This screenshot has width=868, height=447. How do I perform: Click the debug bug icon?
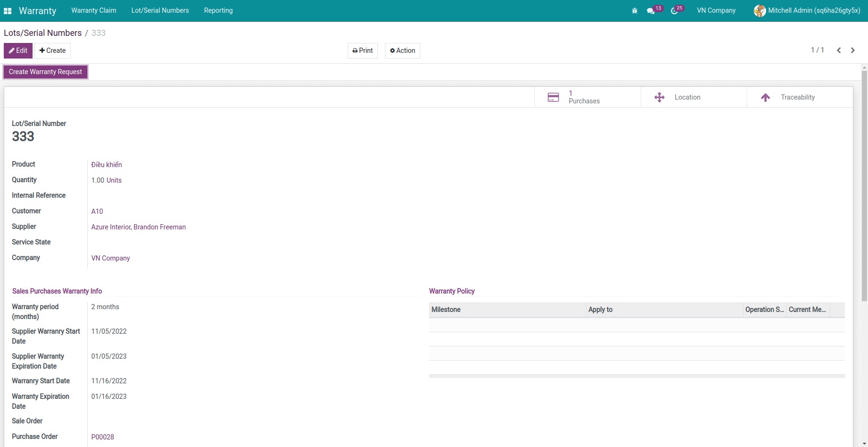pos(634,11)
